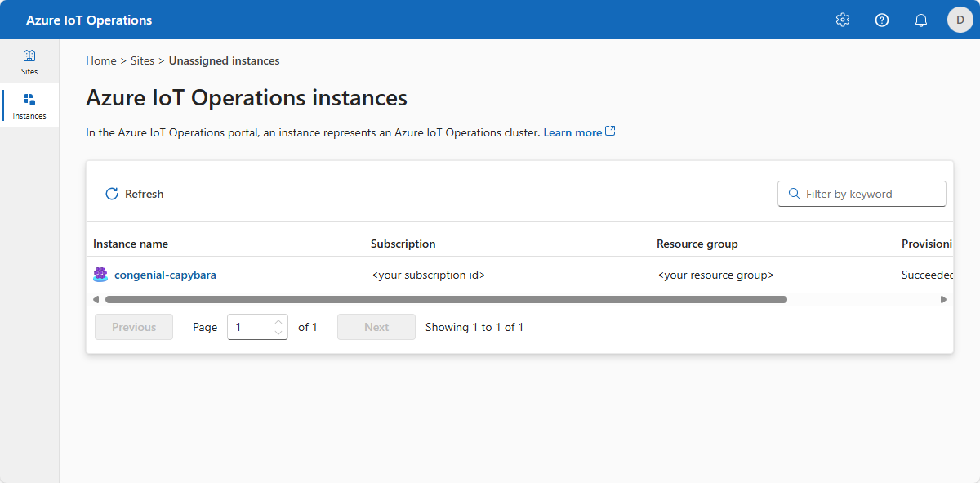Image resolution: width=980 pixels, height=483 pixels.
Task: Click the right arrow of the horizontal scrollbar
Action: [x=943, y=299]
